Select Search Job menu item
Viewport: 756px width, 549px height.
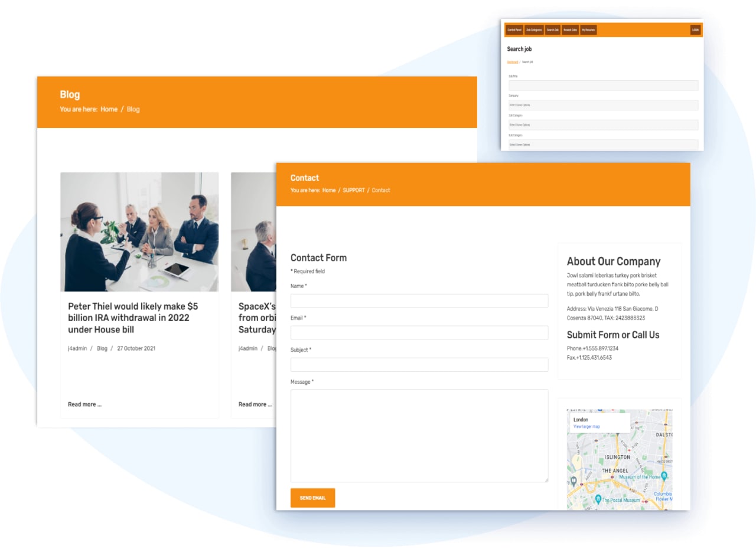[552, 30]
